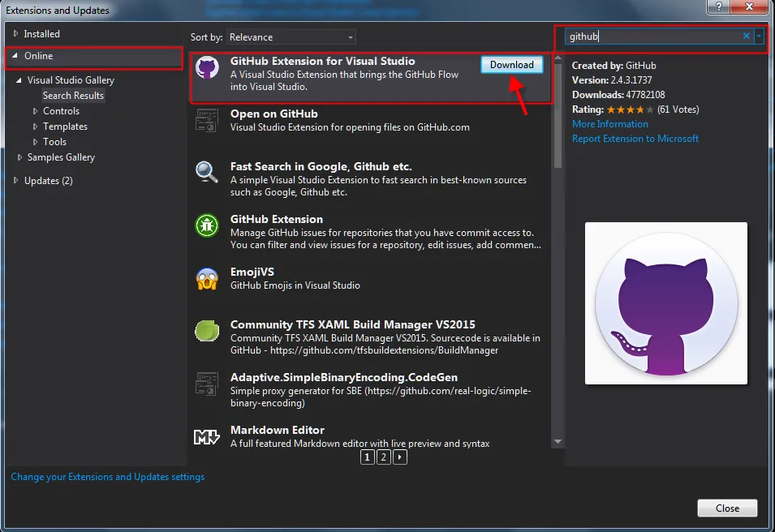Download the GitHub Extension for Visual Studio
The image size is (775, 532).
511,65
